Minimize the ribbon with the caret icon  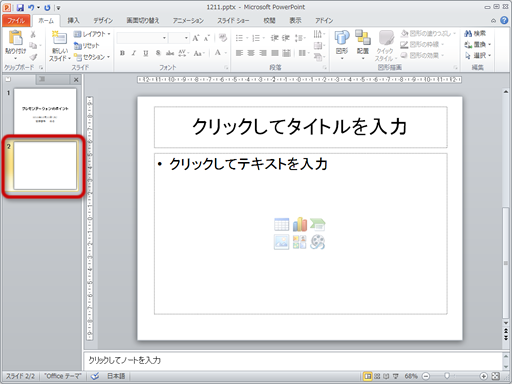pos(493,21)
